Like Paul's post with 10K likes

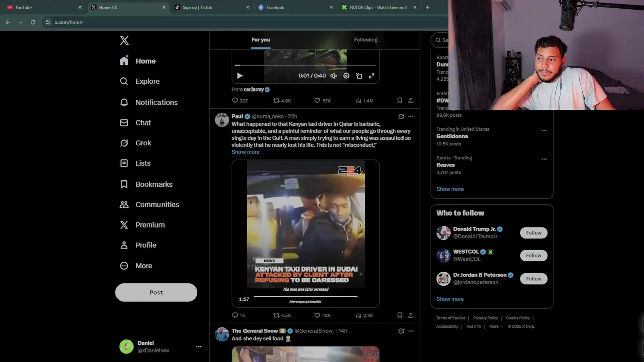pyautogui.click(x=322, y=315)
